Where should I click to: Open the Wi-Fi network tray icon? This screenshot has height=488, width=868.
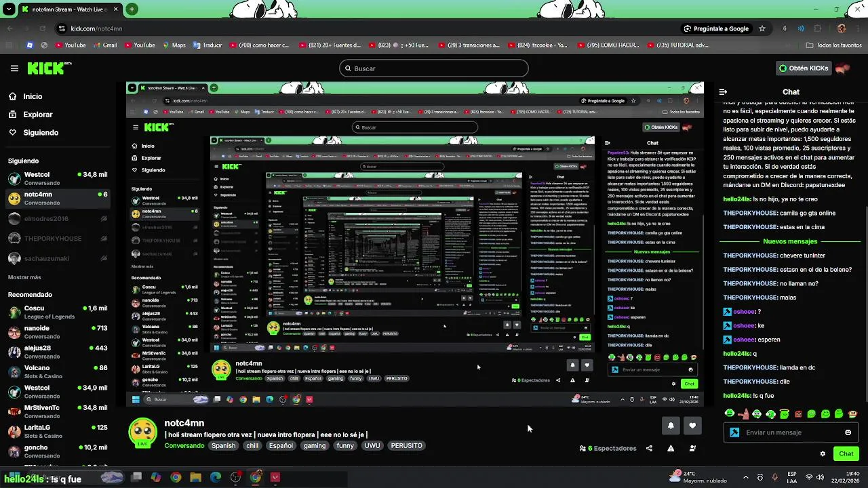coord(809,477)
